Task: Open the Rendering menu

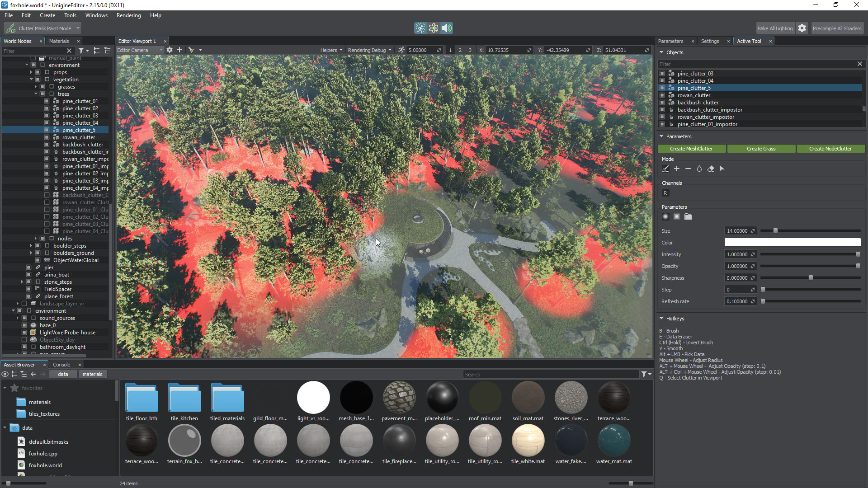Action: coord(128,15)
